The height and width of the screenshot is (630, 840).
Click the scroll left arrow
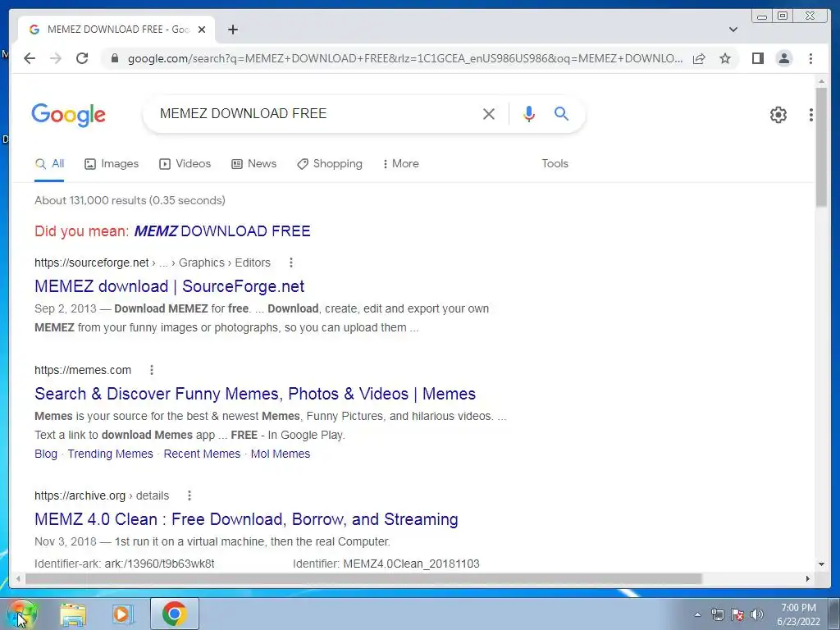(x=18, y=578)
